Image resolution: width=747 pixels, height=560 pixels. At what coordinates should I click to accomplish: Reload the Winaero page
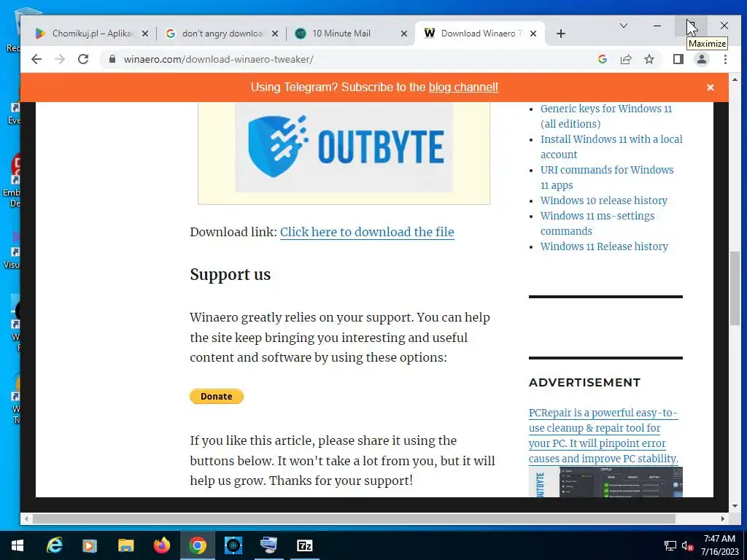pyautogui.click(x=83, y=59)
